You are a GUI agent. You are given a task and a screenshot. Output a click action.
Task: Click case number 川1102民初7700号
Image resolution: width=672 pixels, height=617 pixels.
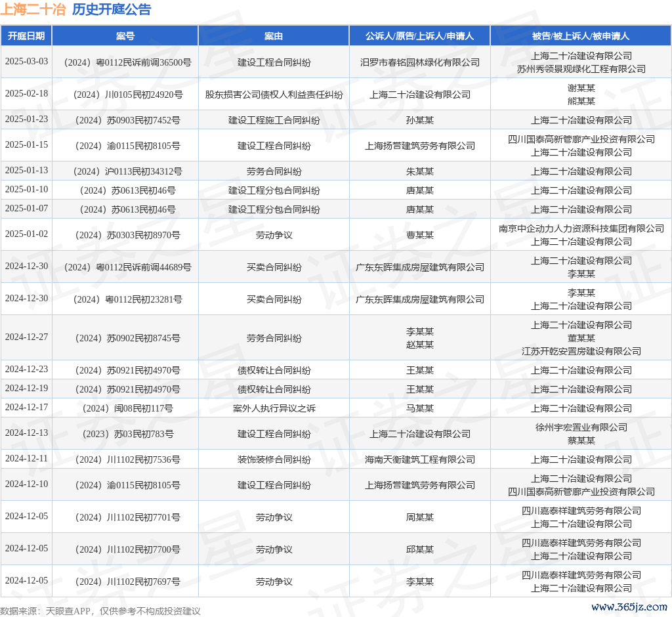pyautogui.click(x=128, y=549)
